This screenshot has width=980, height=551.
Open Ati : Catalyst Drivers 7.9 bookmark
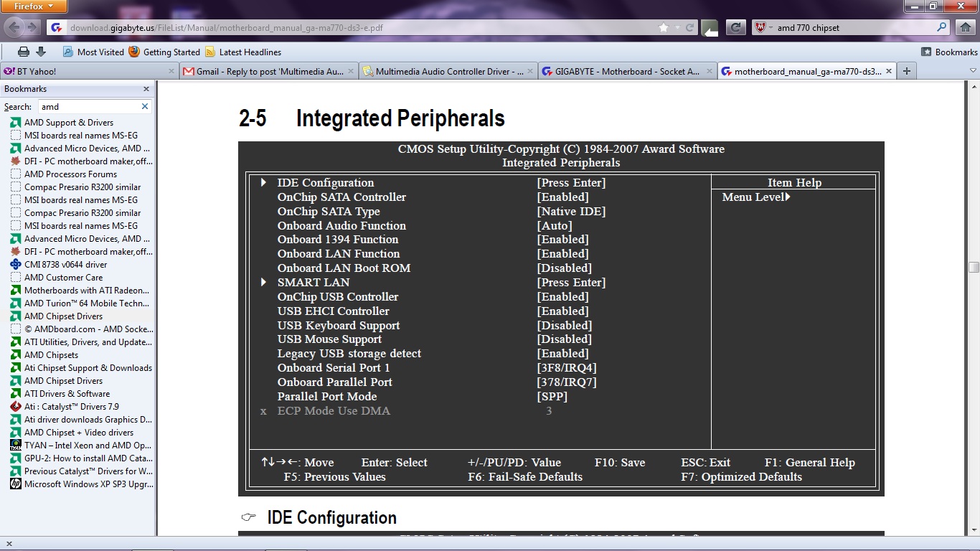[x=72, y=407]
